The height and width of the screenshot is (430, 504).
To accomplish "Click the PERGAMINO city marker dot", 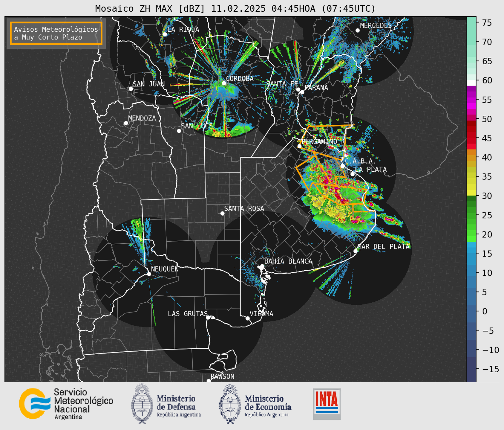I will [299, 146].
